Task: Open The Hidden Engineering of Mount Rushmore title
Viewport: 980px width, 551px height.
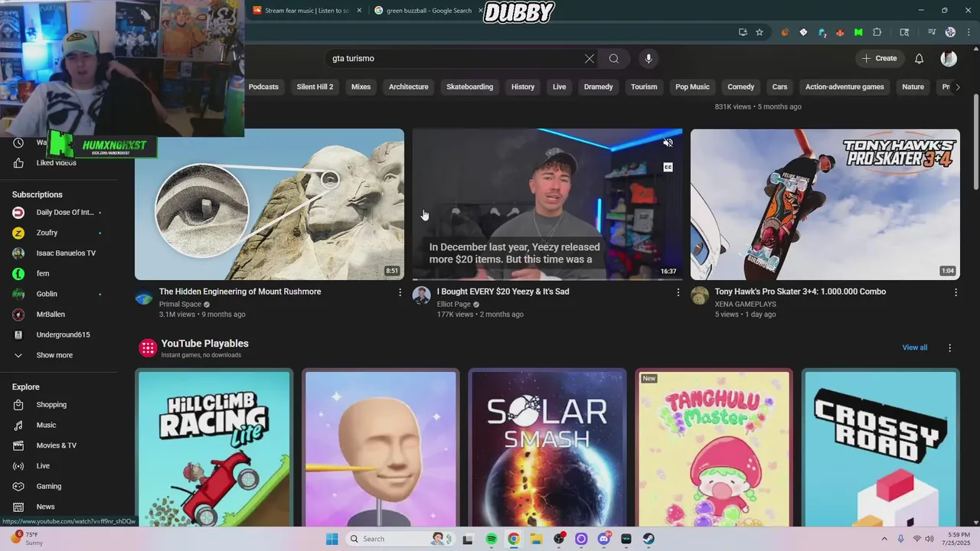Action: tap(240, 292)
